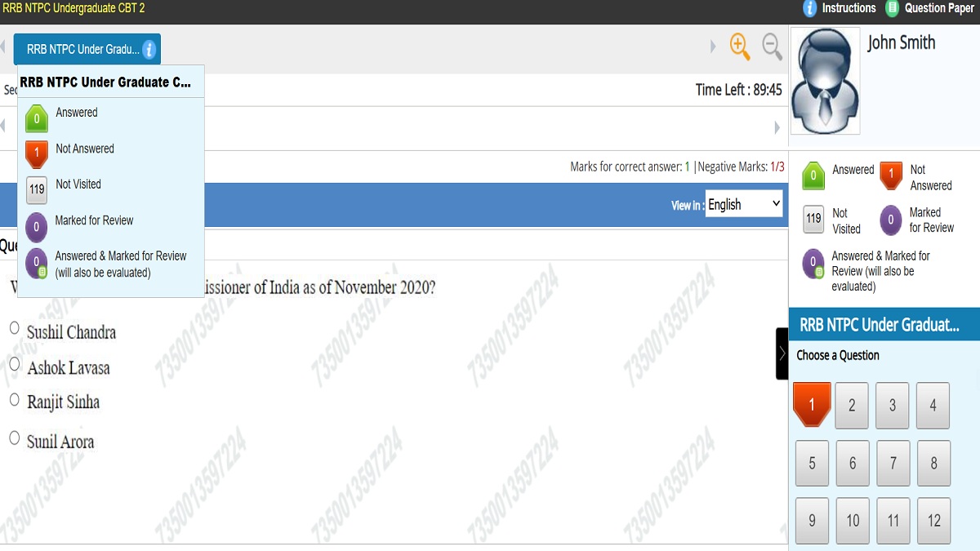Pick the Sunil Arora answer option
The height and width of the screenshot is (551, 980).
(x=15, y=438)
